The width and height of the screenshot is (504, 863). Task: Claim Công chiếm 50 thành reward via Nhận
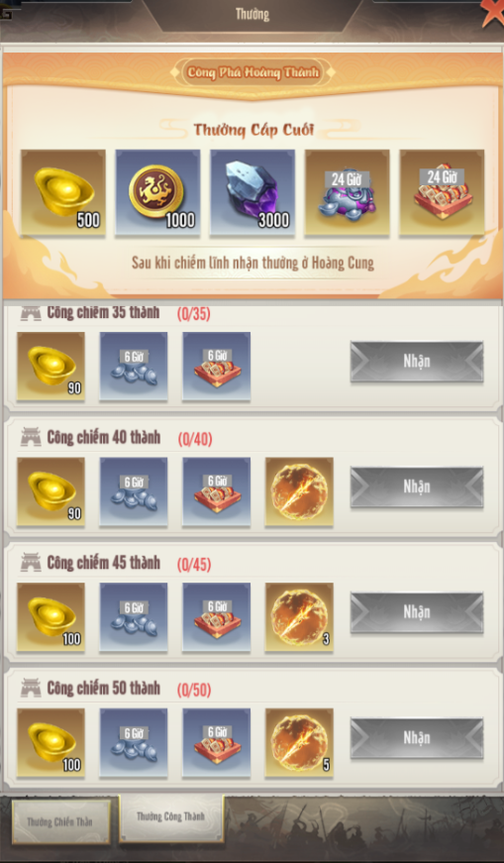click(417, 738)
